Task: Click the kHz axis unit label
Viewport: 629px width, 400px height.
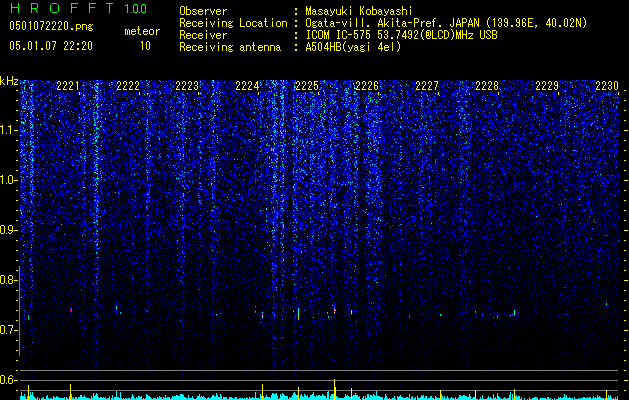Action: click(x=9, y=81)
